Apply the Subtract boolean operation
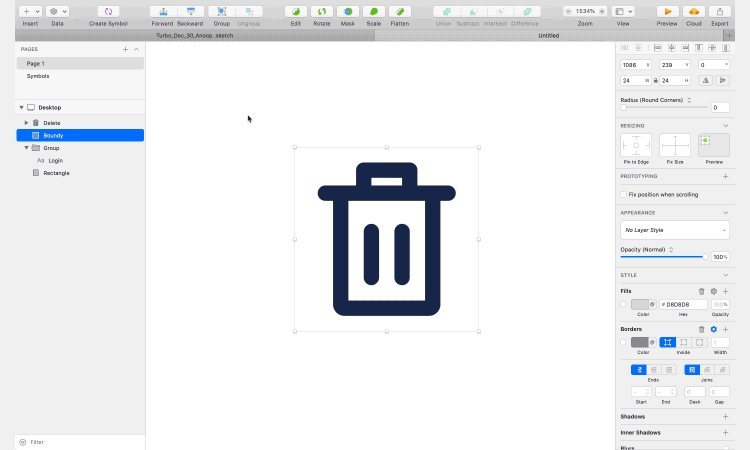Image resolution: width=750 pixels, height=450 pixels. tap(473, 11)
